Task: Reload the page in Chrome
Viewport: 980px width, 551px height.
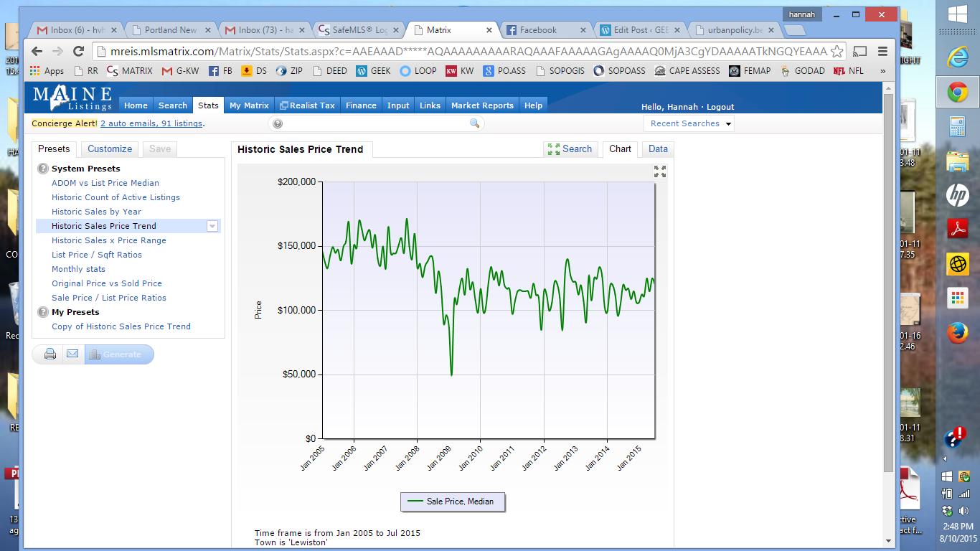Action: tap(79, 52)
